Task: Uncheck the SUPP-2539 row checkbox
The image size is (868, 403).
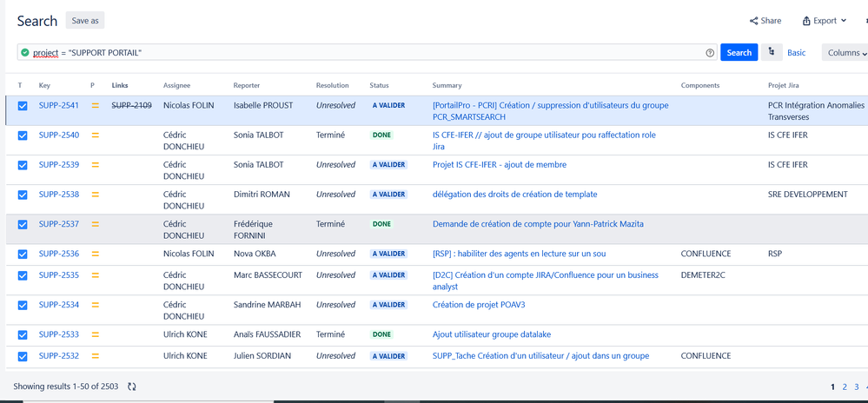Action: tap(23, 165)
